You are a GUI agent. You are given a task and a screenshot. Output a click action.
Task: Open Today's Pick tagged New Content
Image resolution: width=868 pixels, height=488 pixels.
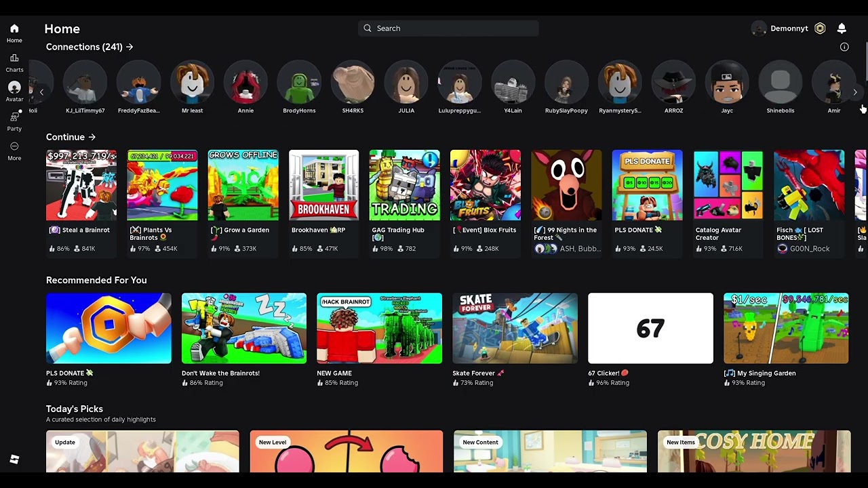[550, 451]
